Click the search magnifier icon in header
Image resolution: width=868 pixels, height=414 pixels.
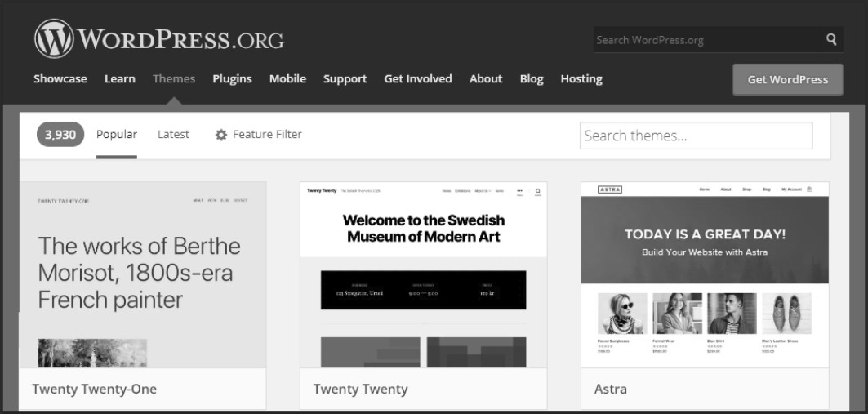click(x=831, y=39)
